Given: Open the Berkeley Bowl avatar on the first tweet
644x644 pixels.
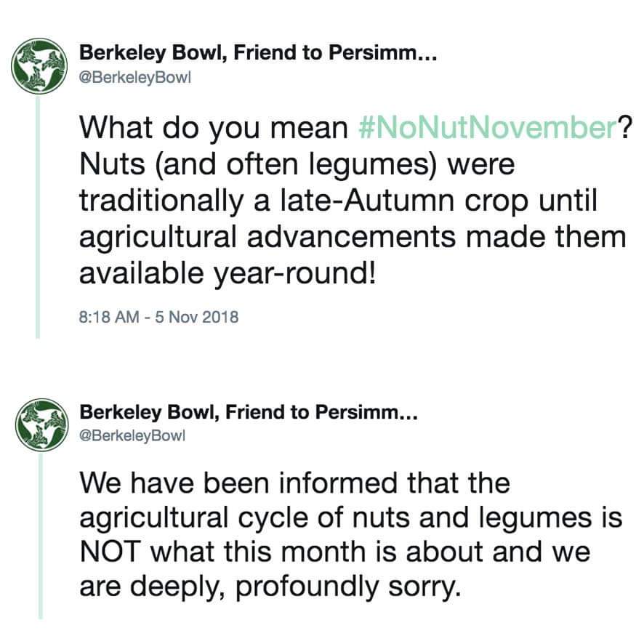Looking at the screenshot, I should tap(39, 65).
